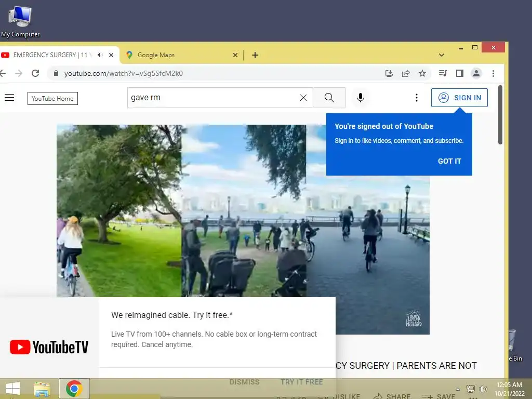Image resolution: width=532 pixels, height=399 pixels.
Task: Open the media control icon in toolbar
Action: [x=443, y=73]
